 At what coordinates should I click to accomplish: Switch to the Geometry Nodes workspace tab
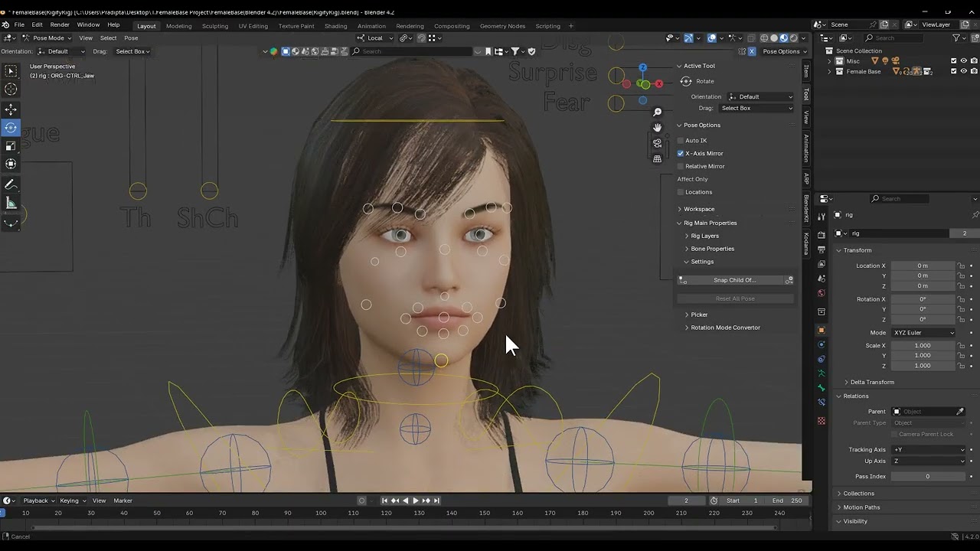(502, 26)
